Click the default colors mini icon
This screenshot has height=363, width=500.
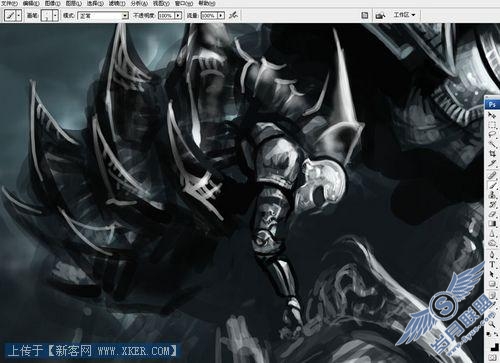pos(489,333)
